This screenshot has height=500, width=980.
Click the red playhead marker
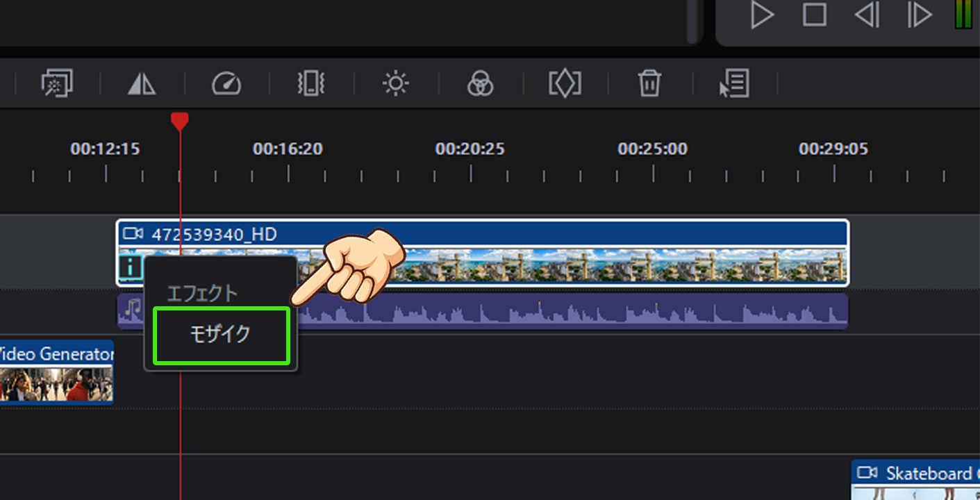180,122
